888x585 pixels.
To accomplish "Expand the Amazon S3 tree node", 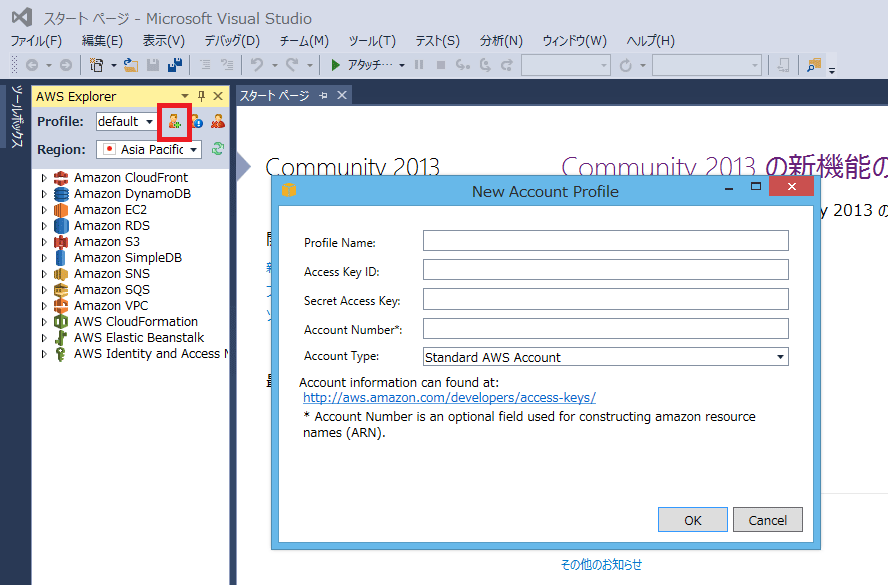I will 44,242.
